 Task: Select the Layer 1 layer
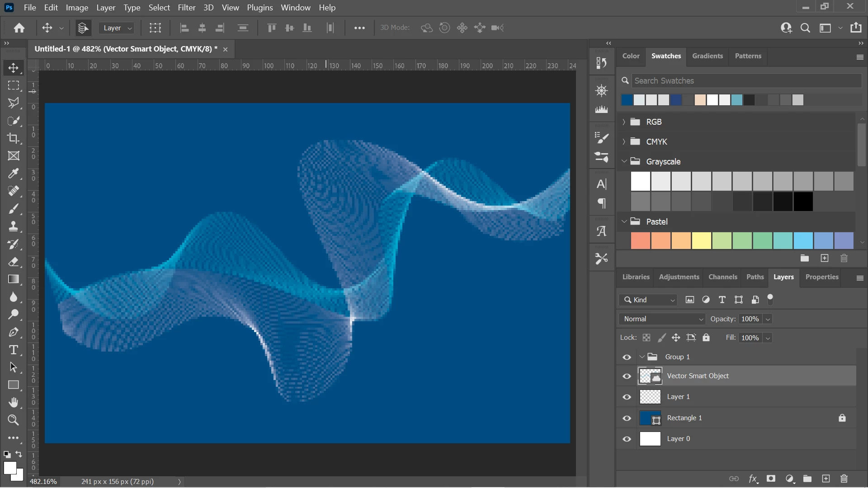678,397
